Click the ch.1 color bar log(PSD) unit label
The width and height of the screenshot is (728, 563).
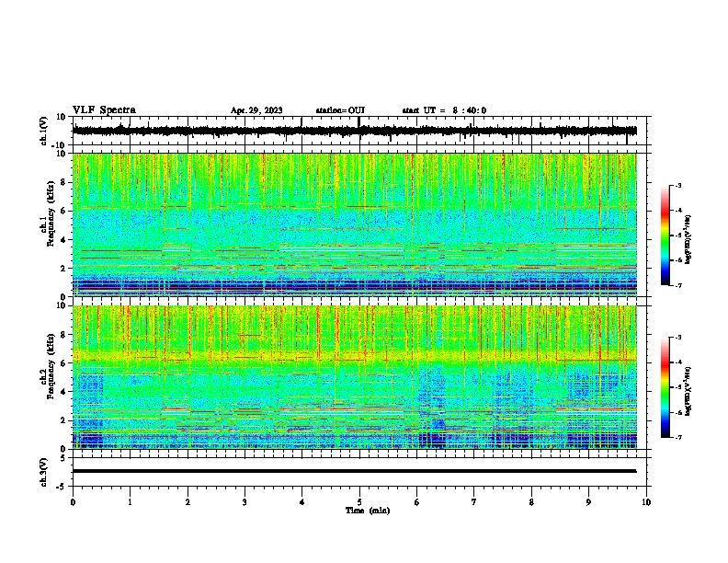click(x=688, y=239)
